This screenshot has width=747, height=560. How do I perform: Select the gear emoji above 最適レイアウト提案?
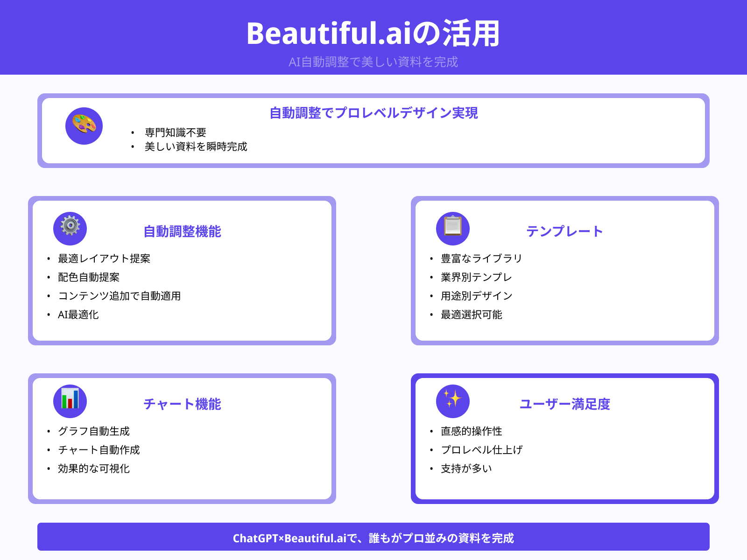[x=70, y=229]
